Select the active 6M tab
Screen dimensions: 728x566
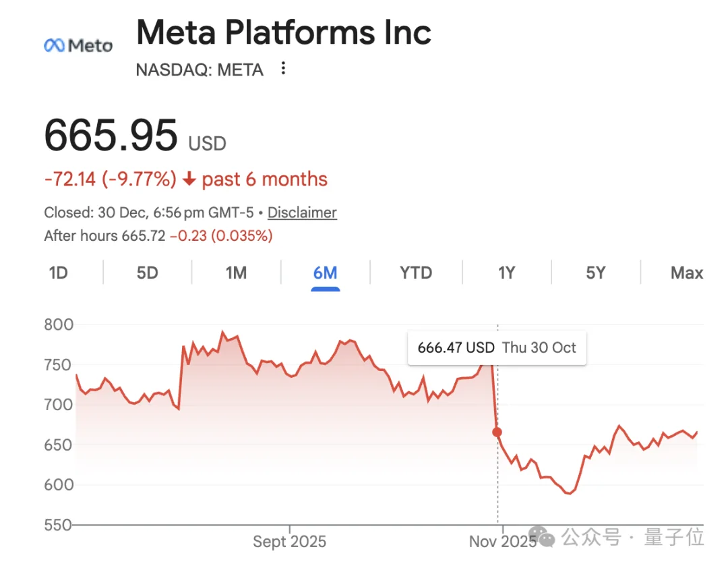pos(325,273)
